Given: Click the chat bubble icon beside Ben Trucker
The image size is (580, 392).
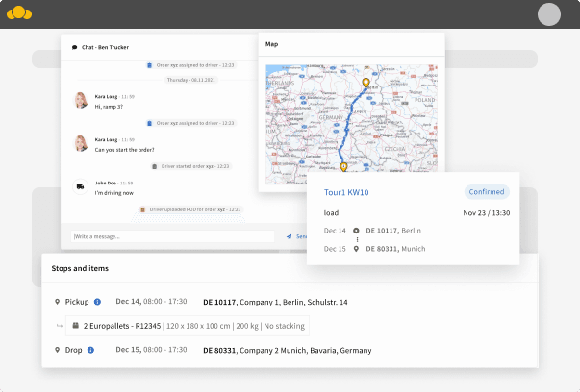Looking at the screenshot, I should click(x=74, y=47).
